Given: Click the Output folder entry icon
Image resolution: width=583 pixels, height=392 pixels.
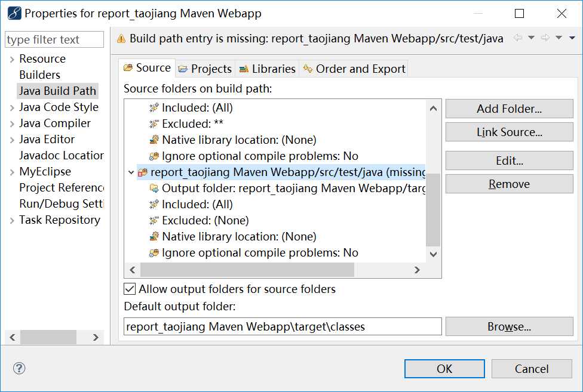Looking at the screenshot, I should tap(154, 189).
